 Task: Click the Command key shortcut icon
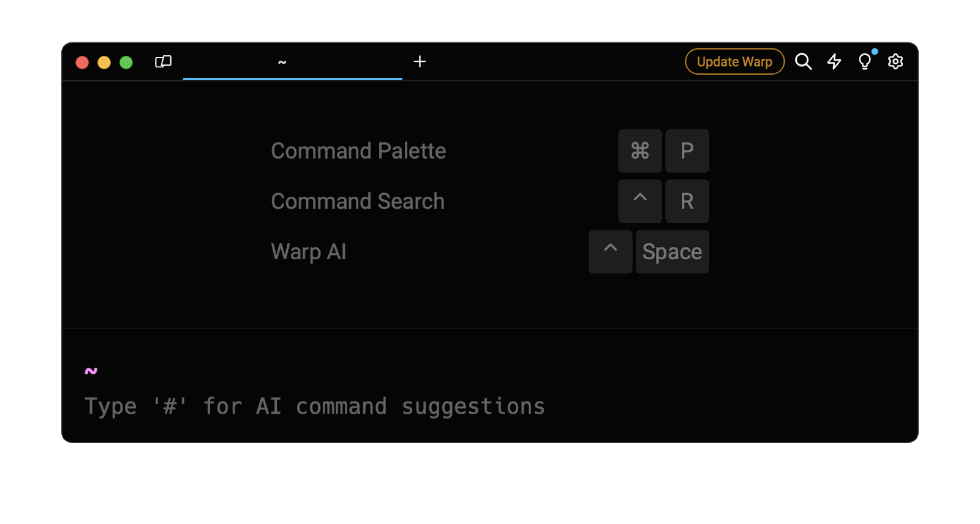[639, 151]
